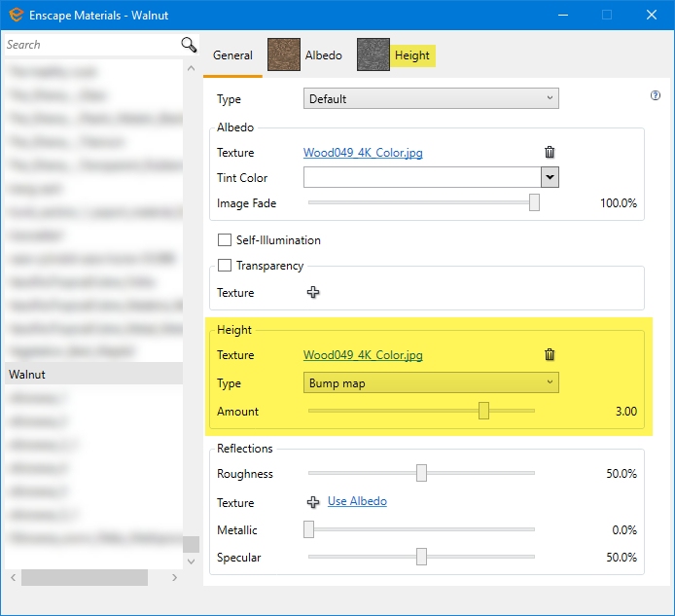Screen dimensions: 675x616
Task: Click the material Search field
Action: tap(88, 45)
